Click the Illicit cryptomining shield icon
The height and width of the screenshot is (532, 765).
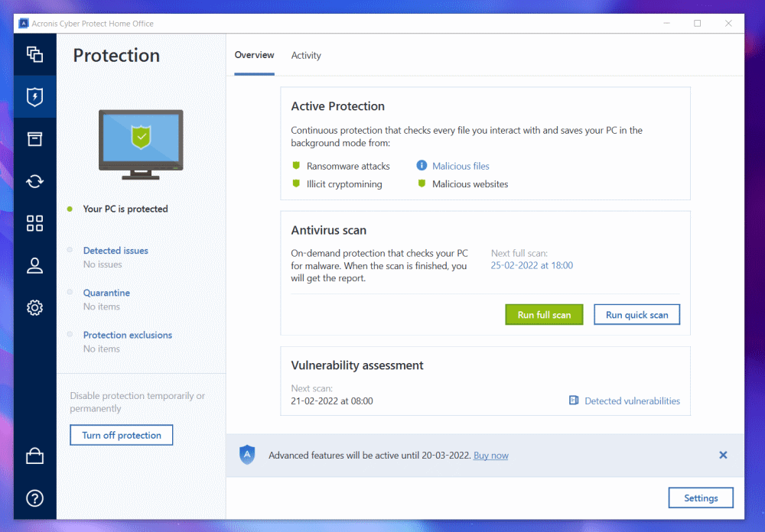pos(295,183)
